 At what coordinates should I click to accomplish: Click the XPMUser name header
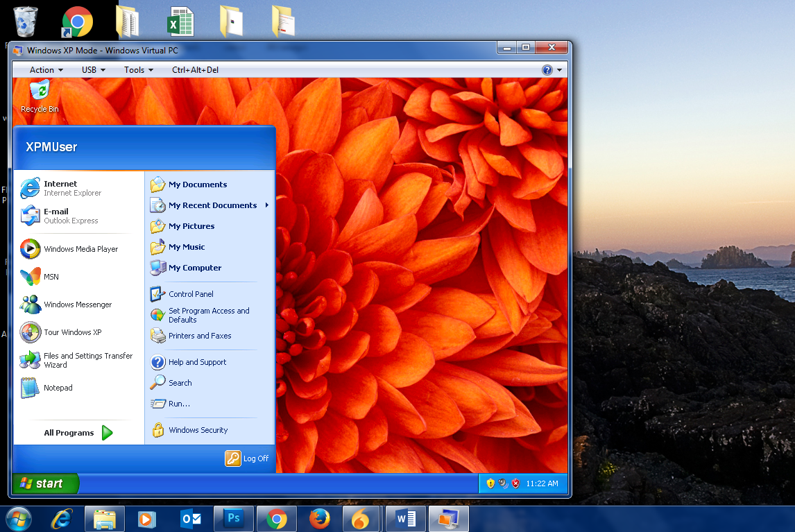[x=51, y=147]
